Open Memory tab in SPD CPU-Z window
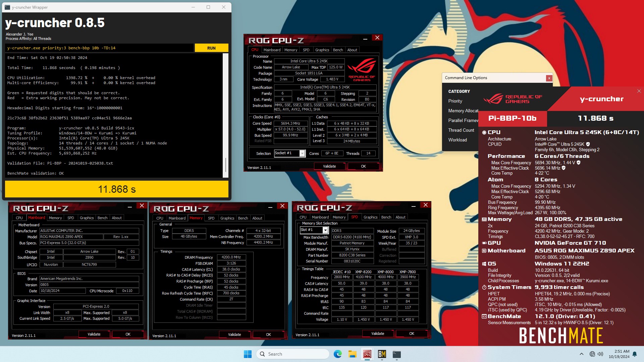Screen dimensions: 644x362 tap(339, 217)
